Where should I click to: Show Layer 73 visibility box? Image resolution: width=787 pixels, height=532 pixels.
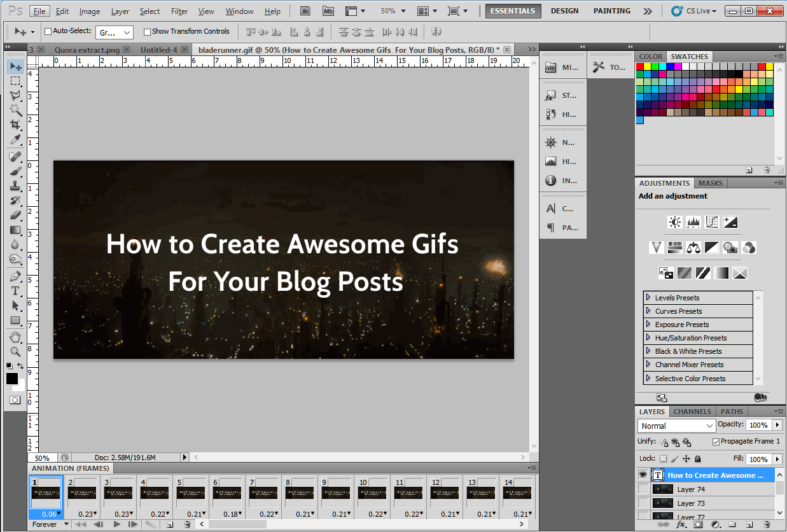click(x=643, y=503)
